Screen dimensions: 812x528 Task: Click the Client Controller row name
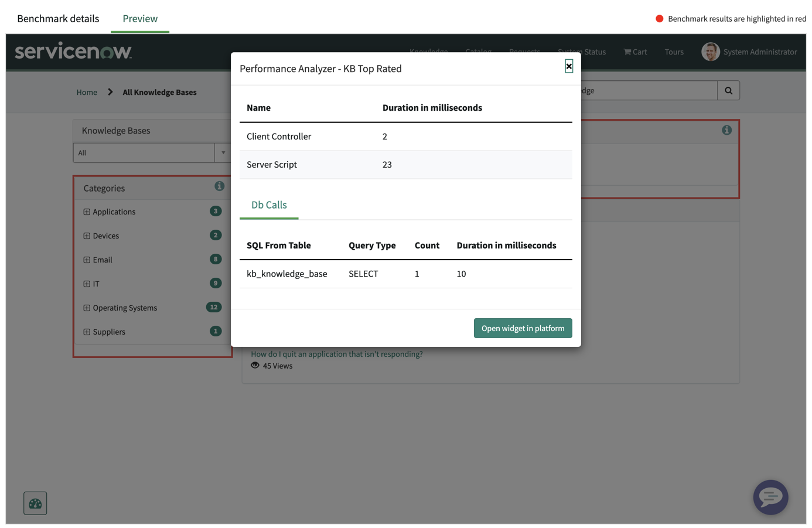[x=279, y=137]
